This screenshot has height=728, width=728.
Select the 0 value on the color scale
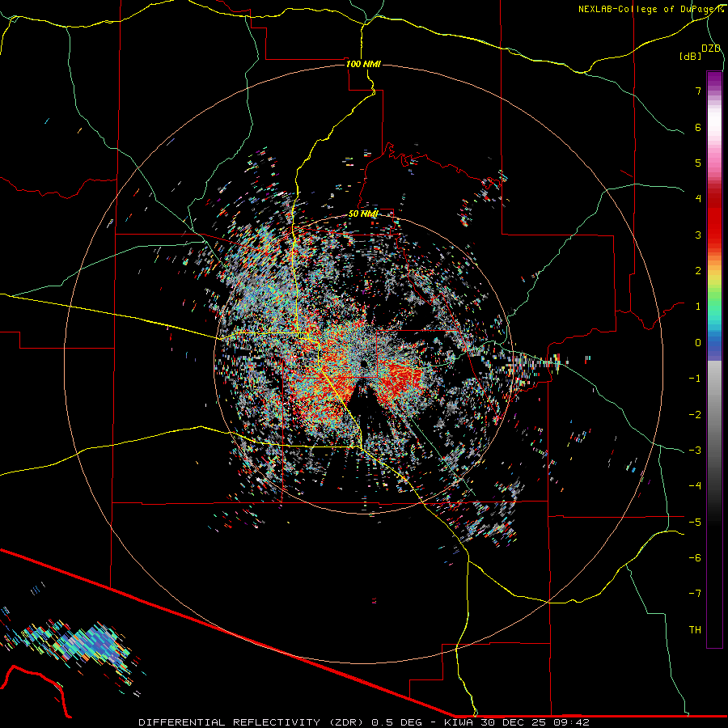click(x=698, y=343)
